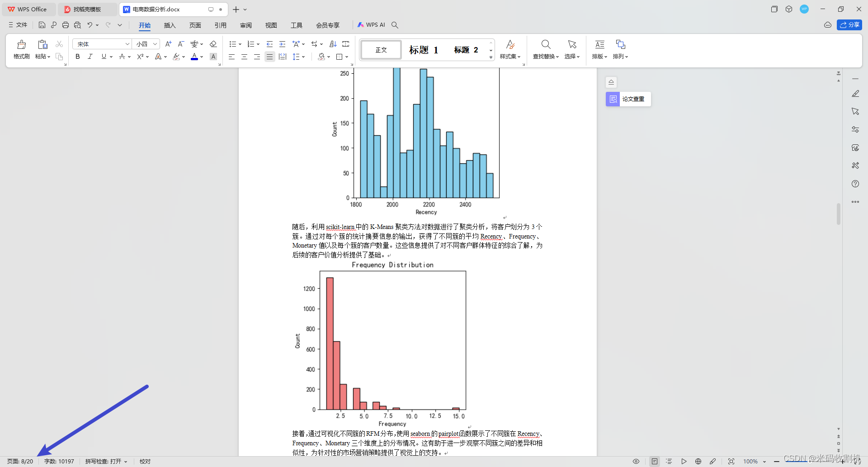
Task: Click the 找稻壳模板 browser tab
Action: [x=87, y=9]
